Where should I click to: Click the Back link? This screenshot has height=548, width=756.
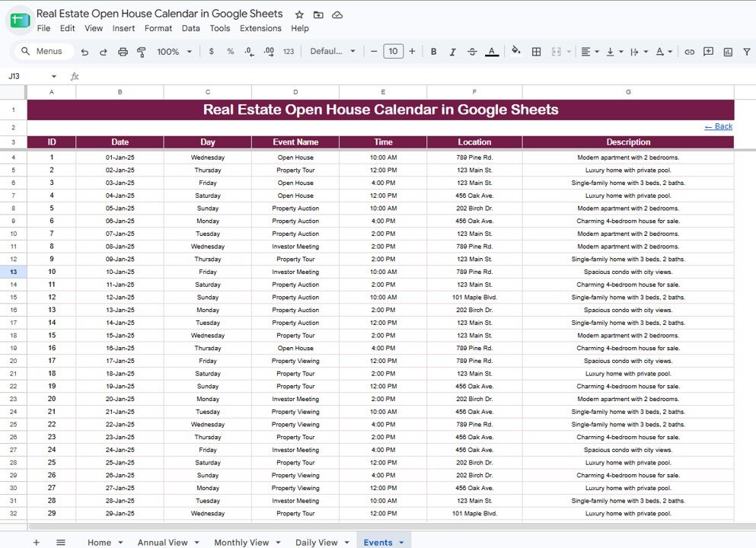719,126
